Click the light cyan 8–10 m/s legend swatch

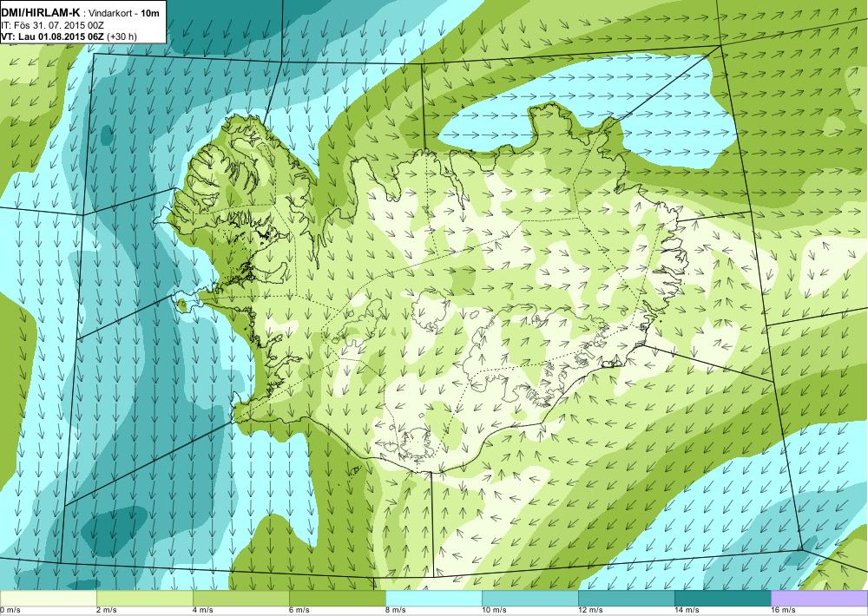433,599
